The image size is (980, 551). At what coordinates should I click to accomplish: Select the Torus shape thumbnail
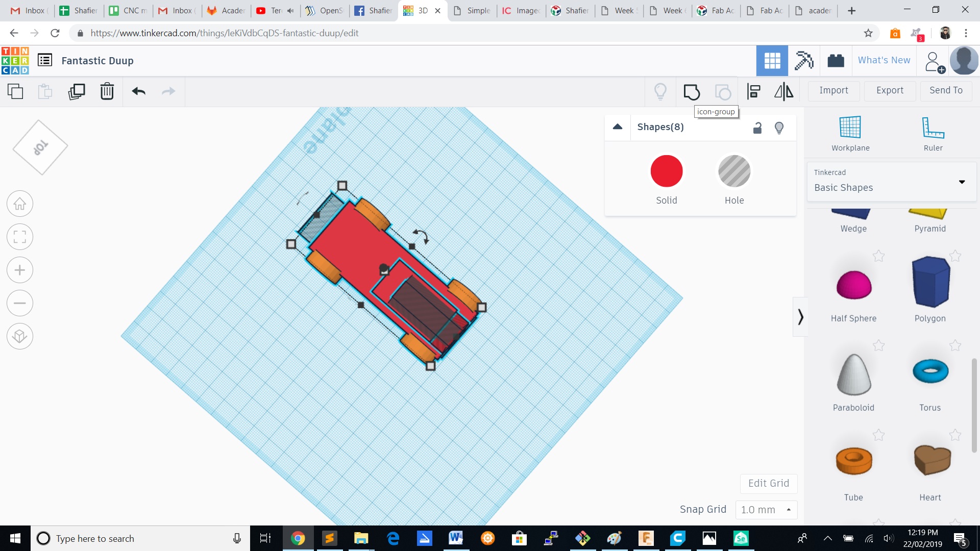pos(930,371)
